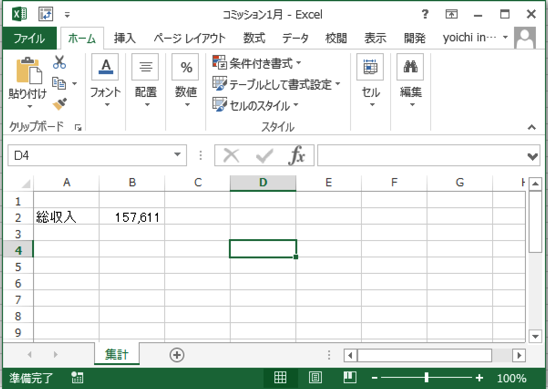
Task: Collapse the ribbon with the chevron
Action: click(532, 127)
